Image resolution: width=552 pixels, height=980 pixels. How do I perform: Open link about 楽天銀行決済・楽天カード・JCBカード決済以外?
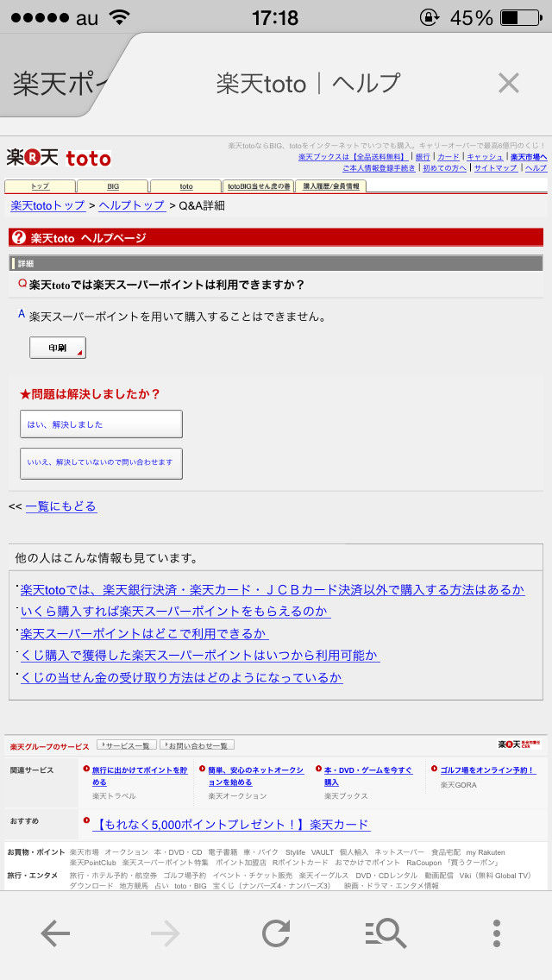coord(273,590)
